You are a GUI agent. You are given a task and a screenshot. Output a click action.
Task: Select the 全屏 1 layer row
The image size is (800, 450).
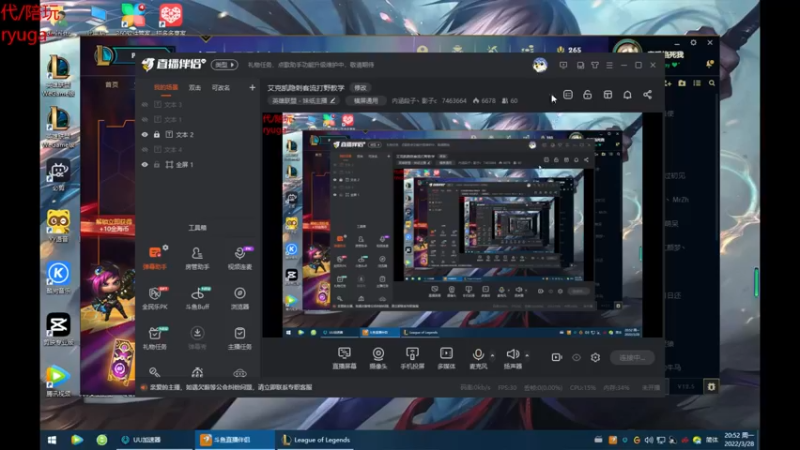pyautogui.click(x=198, y=165)
